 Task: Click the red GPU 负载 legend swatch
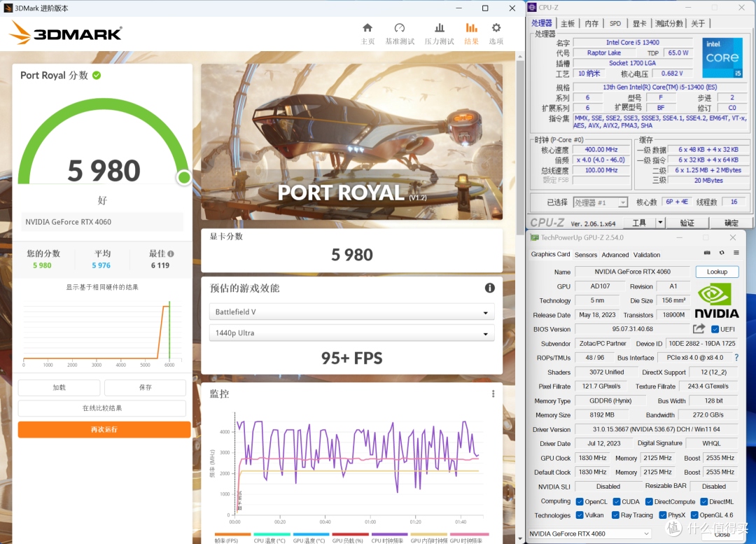point(351,534)
